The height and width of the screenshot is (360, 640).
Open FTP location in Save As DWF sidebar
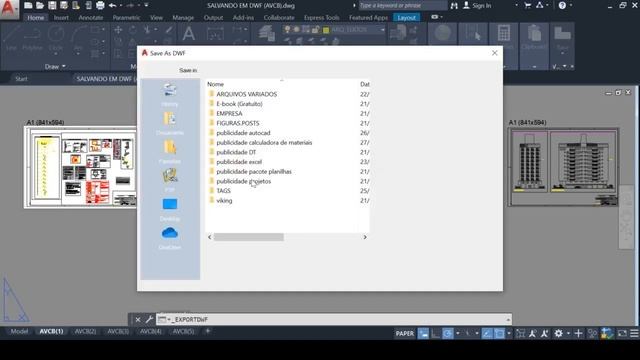click(x=170, y=180)
